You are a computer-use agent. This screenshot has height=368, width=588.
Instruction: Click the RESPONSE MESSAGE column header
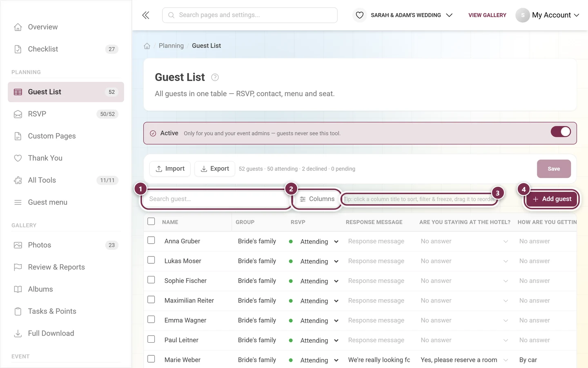point(374,222)
